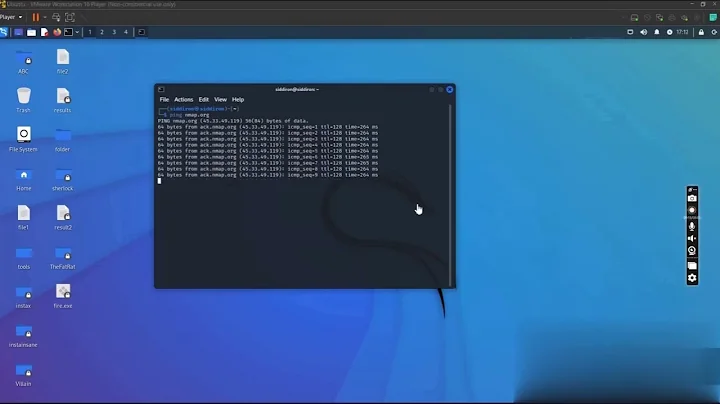Click the network adapter icon in VMware toolbar
The height and width of the screenshot is (404, 720).
(x=659, y=17)
